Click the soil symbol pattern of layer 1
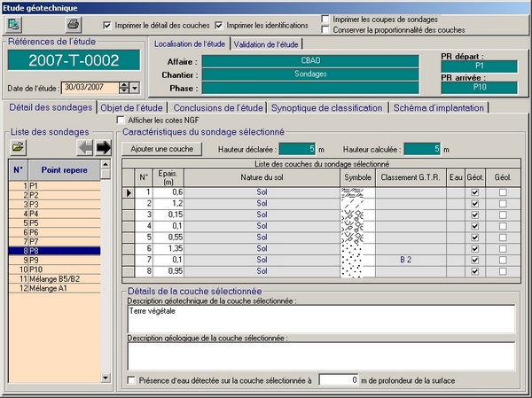The image size is (532, 398). tap(357, 191)
